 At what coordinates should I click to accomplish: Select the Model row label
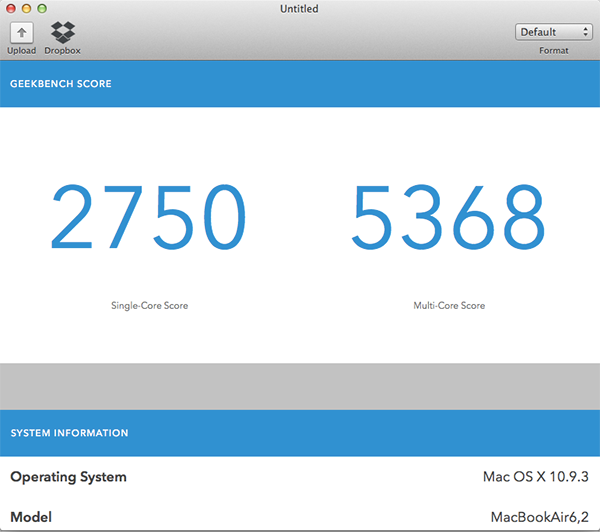[31, 517]
